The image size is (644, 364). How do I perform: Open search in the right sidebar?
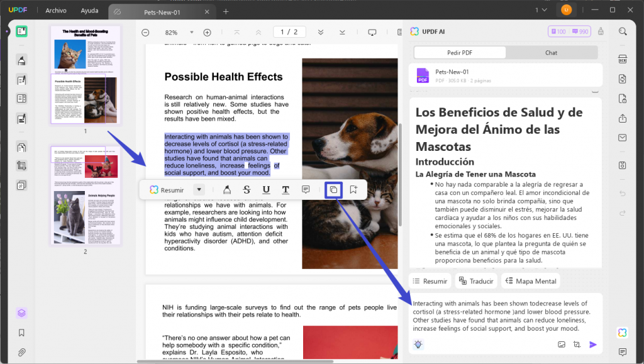pyautogui.click(x=623, y=31)
